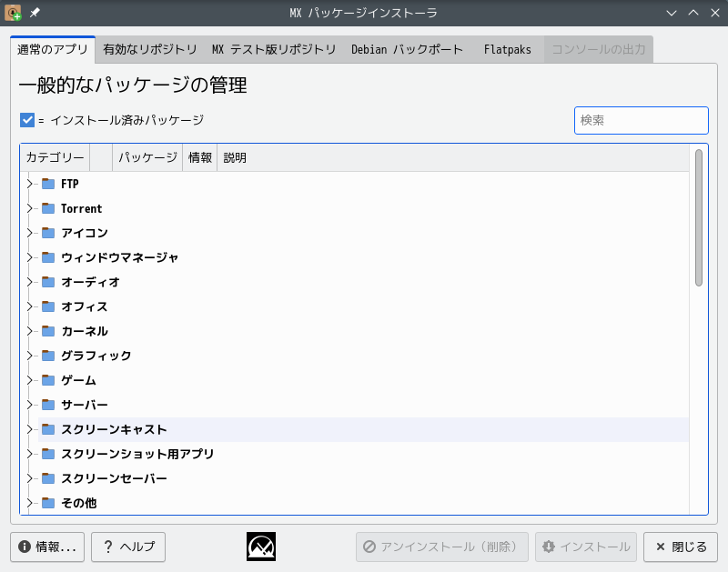728x572 pixels.
Task: Click the オフィス folder icon
Action: [48, 306]
